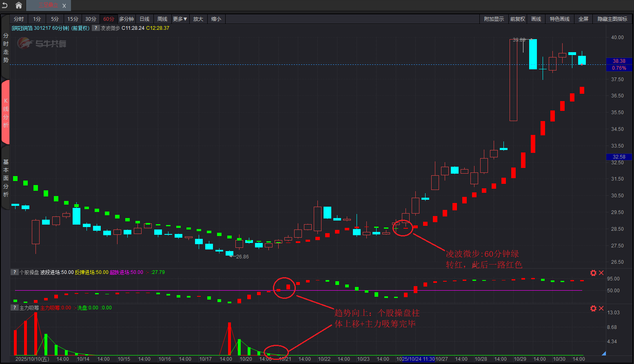Close the 主力吸筹 indicator panel
Viewport: 634px width, 364px height.
[601, 308]
